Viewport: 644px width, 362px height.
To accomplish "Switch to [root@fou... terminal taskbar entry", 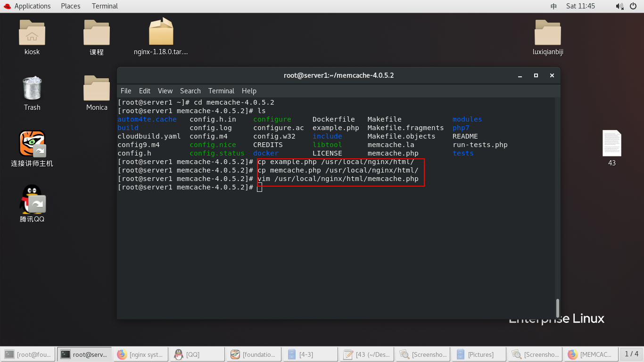I will [28, 354].
